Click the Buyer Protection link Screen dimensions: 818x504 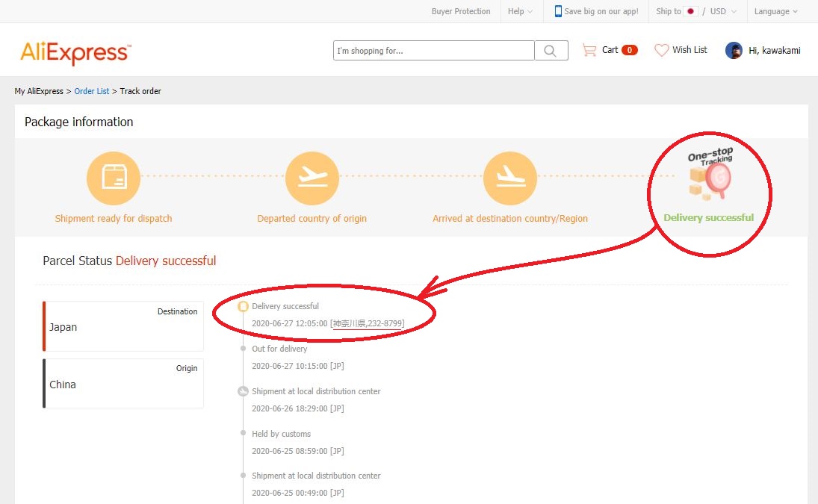(x=461, y=11)
